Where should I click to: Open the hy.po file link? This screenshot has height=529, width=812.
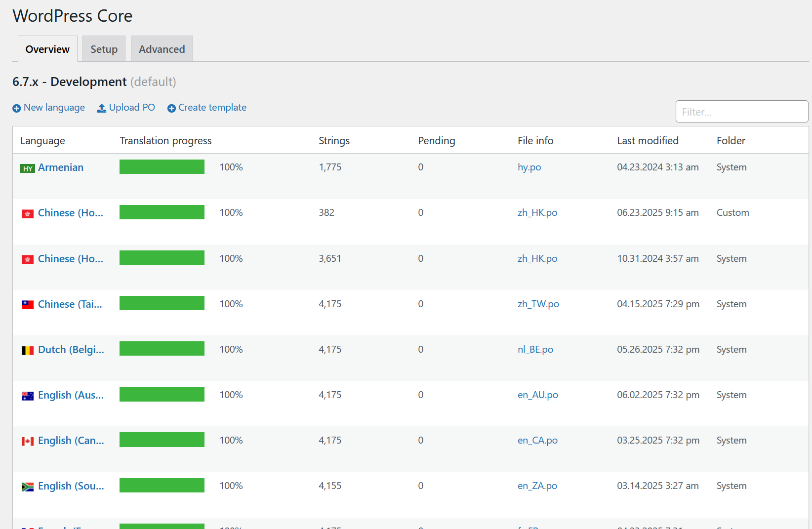(x=529, y=167)
